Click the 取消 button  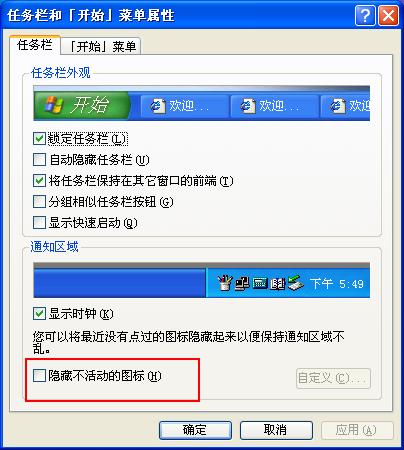276,430
